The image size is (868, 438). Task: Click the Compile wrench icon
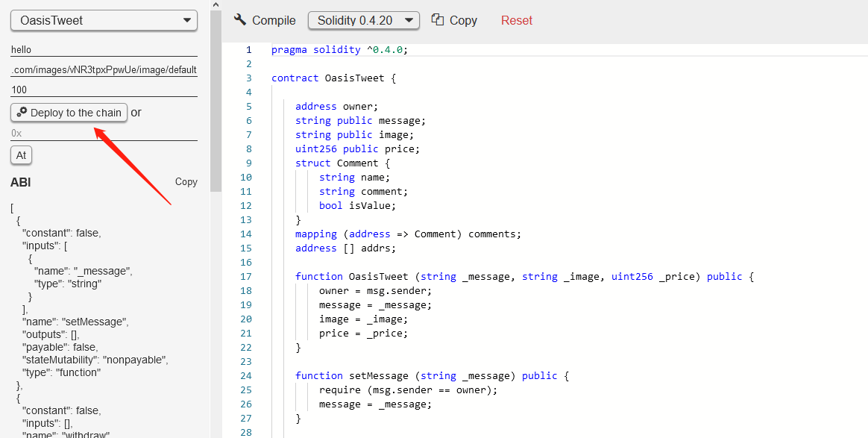coord(239,20)
